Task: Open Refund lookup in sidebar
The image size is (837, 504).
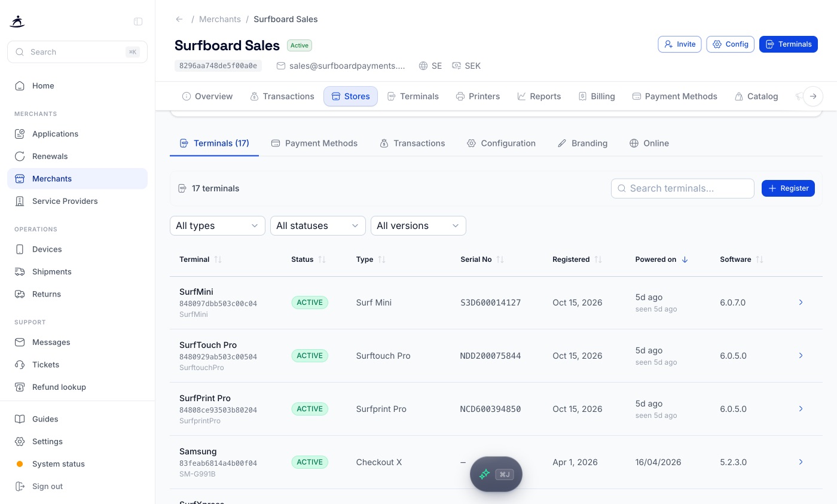Action: pyautogui.click(x=77, y=387)
